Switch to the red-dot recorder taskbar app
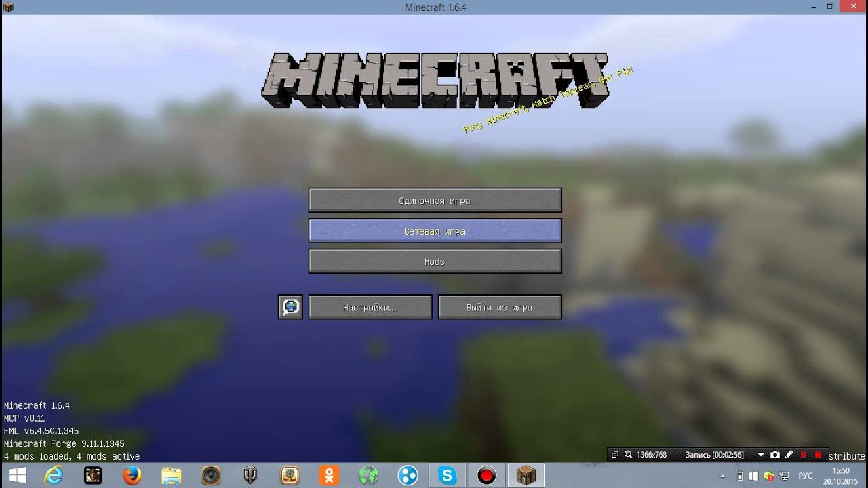This screenshot has width=868, height=488. pyautogui.click(x=486, y=475)
